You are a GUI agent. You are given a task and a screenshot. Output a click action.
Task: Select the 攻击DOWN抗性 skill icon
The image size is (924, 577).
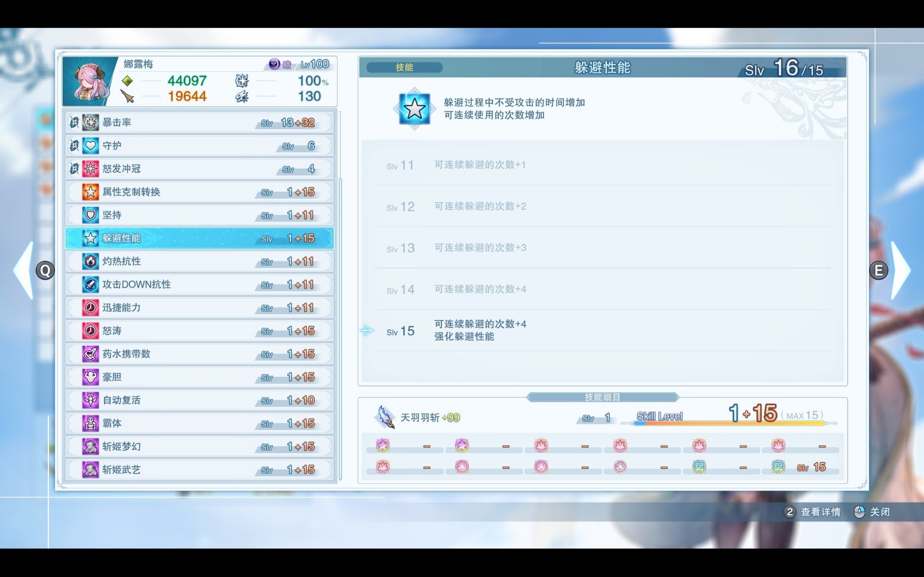coord(90,284)
